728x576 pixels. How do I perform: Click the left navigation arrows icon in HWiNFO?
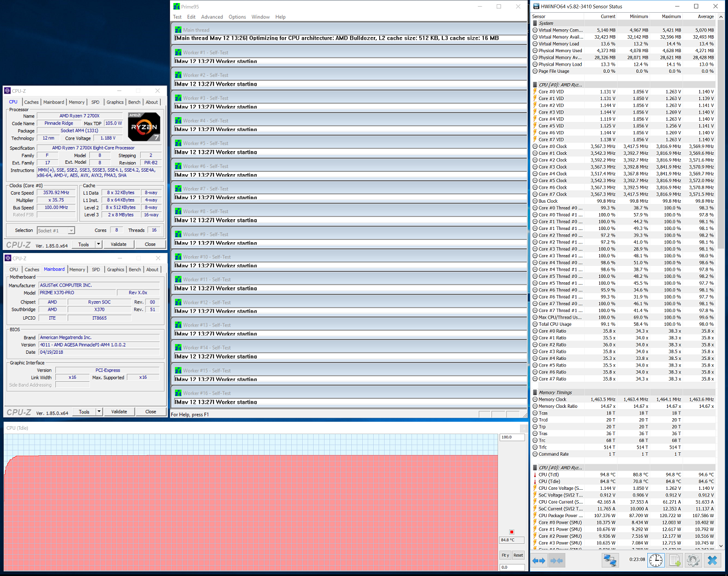coord(539,560)
